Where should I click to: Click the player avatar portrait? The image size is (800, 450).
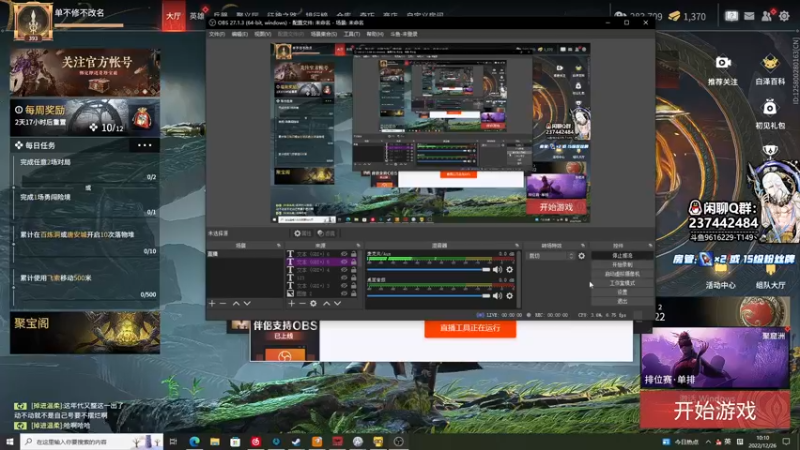coord(33,21)
